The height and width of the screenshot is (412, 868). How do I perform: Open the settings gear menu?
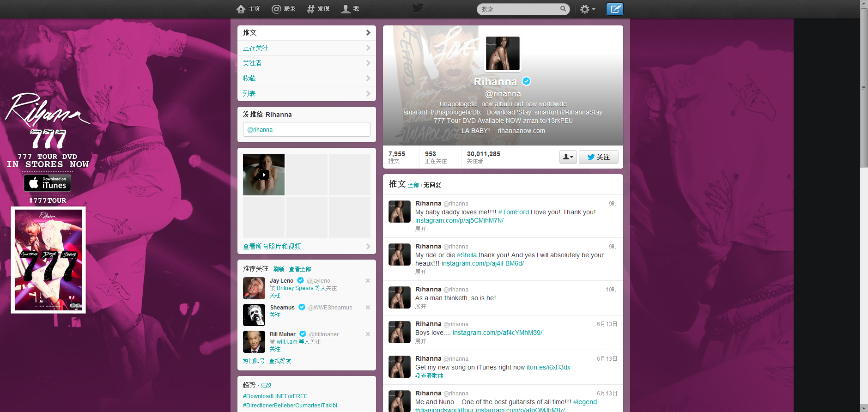point(587,9)
